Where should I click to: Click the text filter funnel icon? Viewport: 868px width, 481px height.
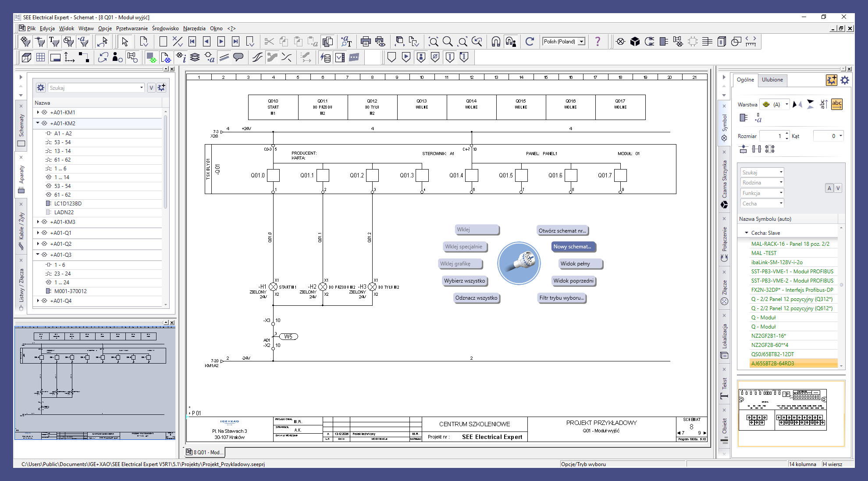coord(54,42)
